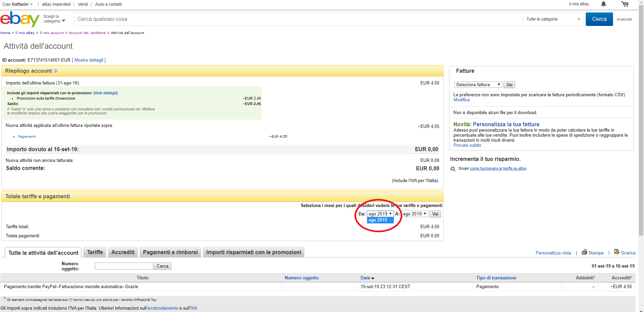This screenshot has height=312, width=644.
Task: Click Vai button next to month range
Action: 435,214
